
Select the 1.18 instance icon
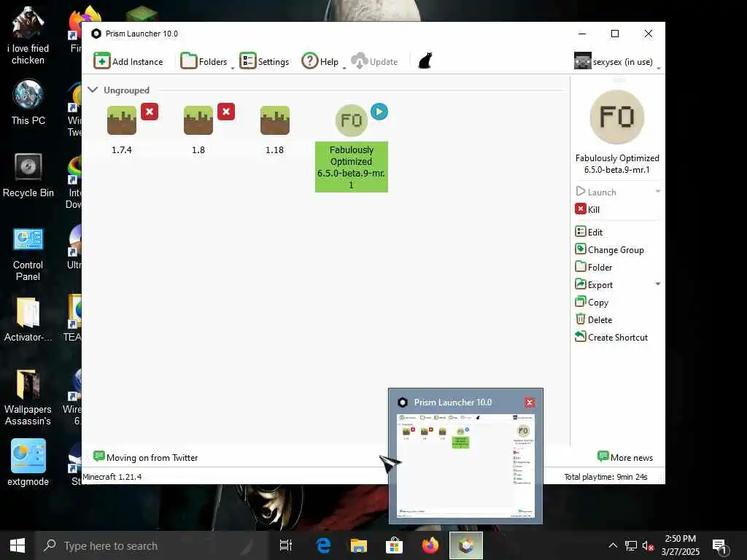click(275, 120)
